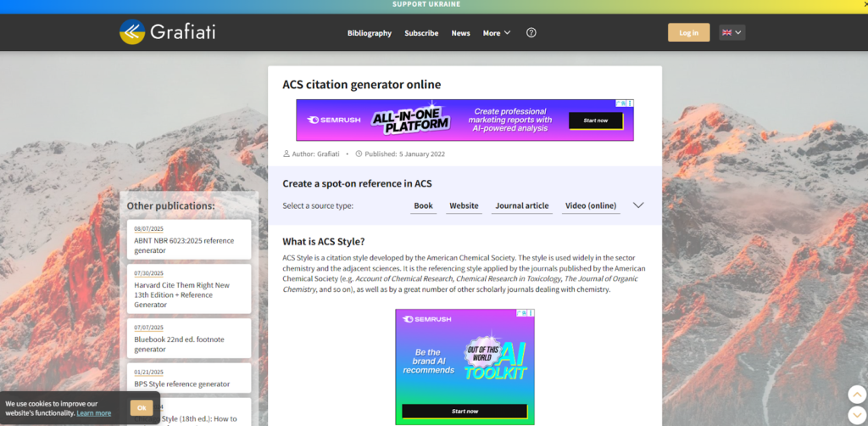Viewport: 868px width, 426px height.
Task: Open the language flag dropdown
Action: click(x=732, y=32)
